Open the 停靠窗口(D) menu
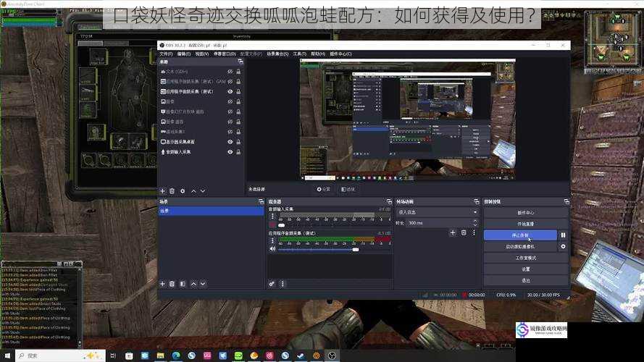The width and height of the screenshot is (644, 362). click(225, 54)
